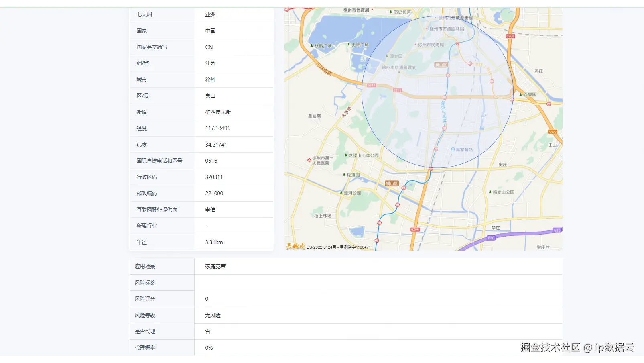This screenshot has height=363, width=644.
Task: Click the 柿上林场 label on the map
Action: pos(323,216)
